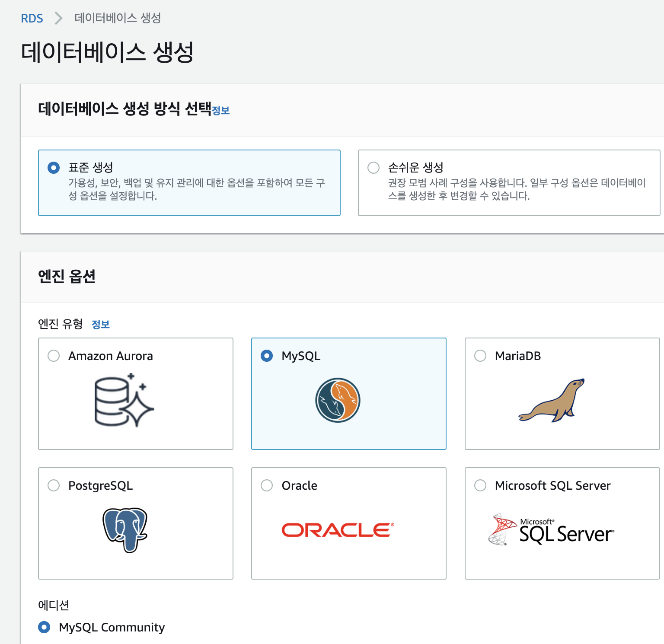Click the PostgreSQL label
This screenshot has width=664, height=644.
(x=101, y=486)
